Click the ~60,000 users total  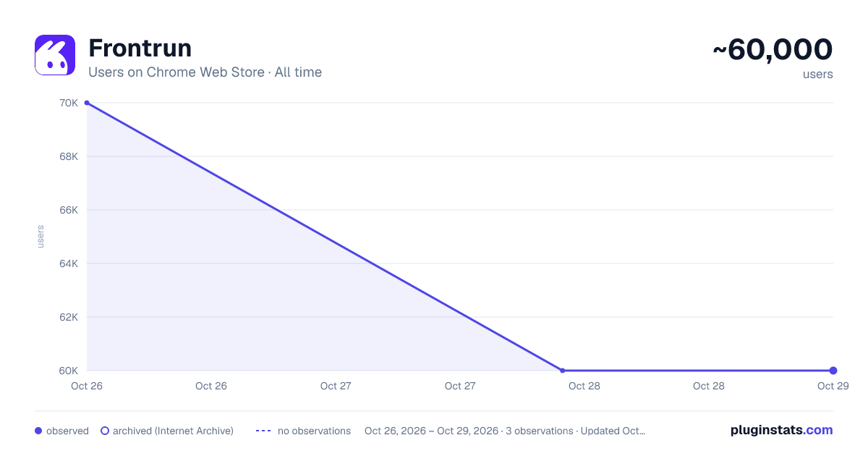(773, 50)
